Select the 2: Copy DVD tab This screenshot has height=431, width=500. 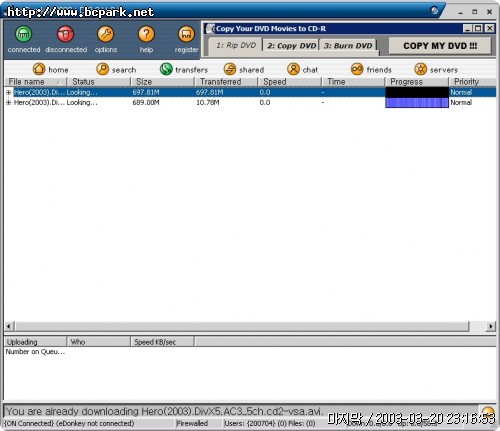tap(291, 46)
